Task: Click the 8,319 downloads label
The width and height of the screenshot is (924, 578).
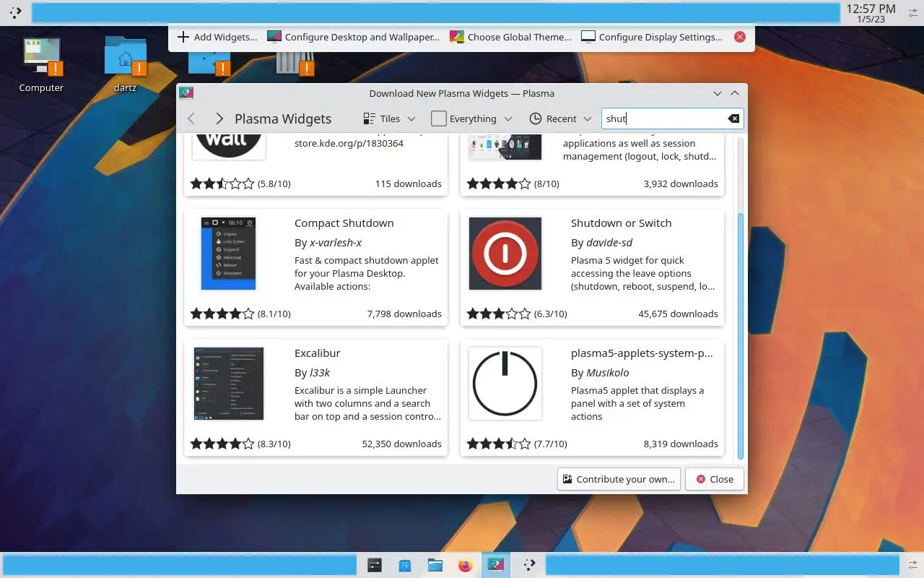Action: point(681,444)
